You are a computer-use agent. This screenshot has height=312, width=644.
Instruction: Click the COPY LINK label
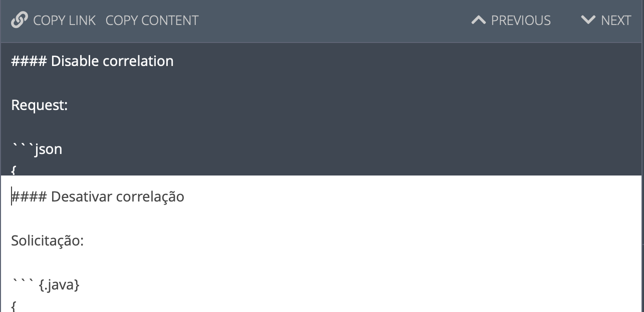pos(64,20)
